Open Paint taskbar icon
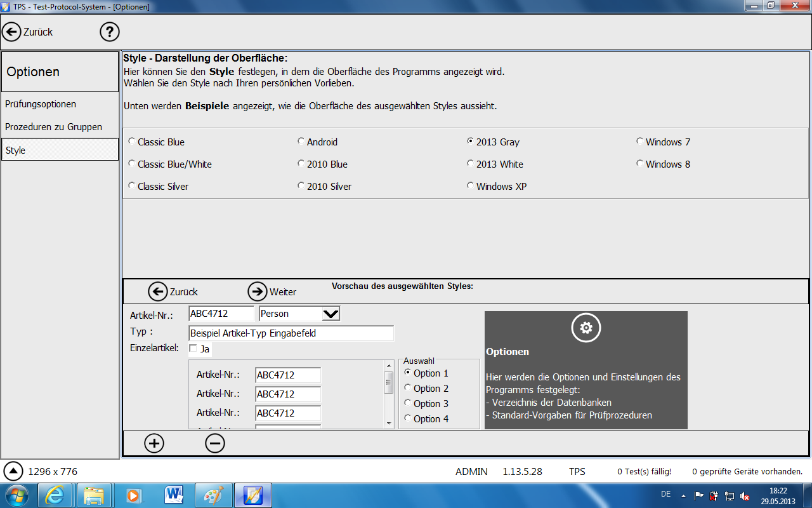812x508 pixels. tap(213, 495)
